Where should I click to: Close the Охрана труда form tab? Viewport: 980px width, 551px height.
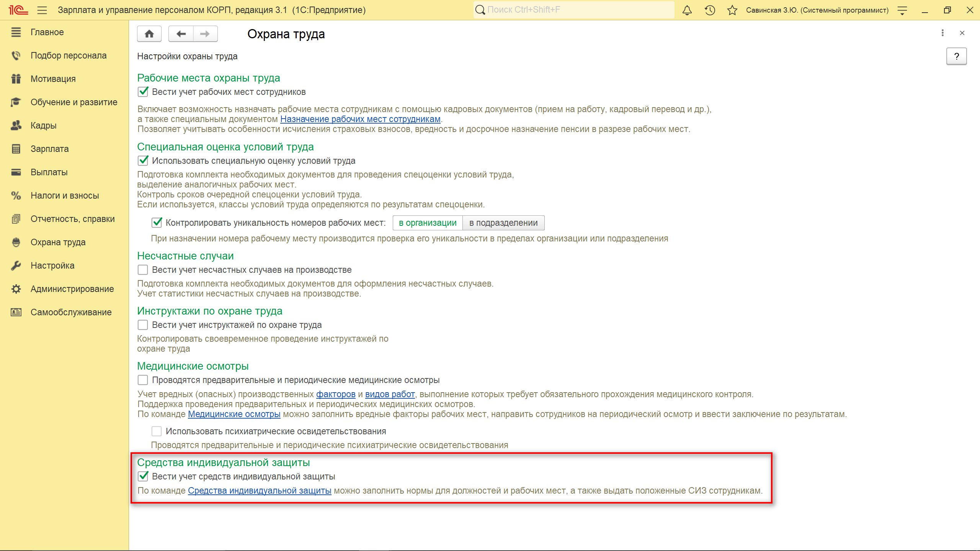point(962,33)
